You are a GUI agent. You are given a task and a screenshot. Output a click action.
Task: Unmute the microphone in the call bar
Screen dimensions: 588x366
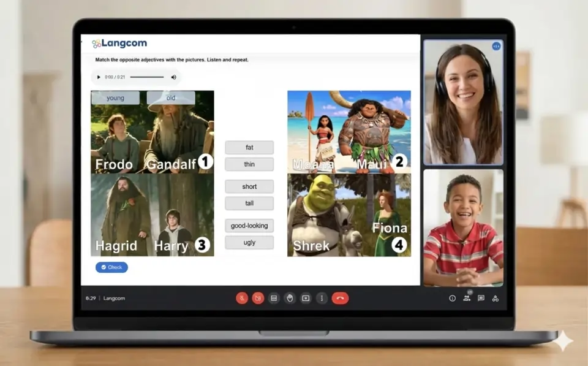[x=242, y=298]
